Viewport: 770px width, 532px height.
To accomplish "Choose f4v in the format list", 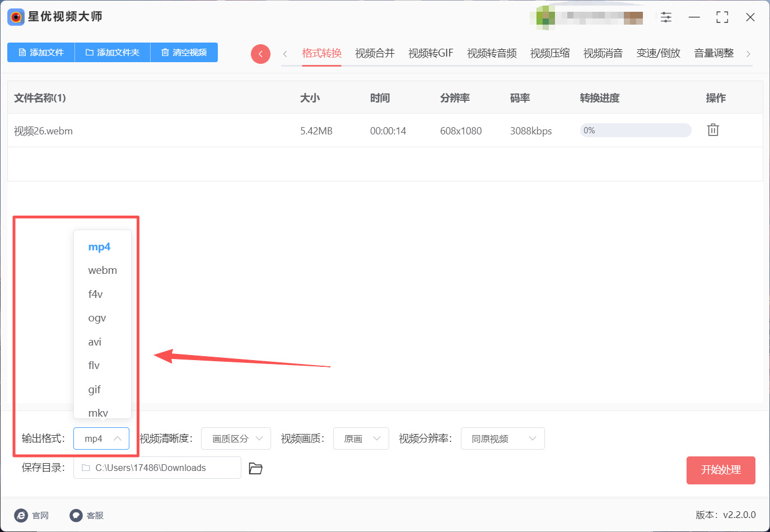I will pyautogui.click(x=102, y=295).
